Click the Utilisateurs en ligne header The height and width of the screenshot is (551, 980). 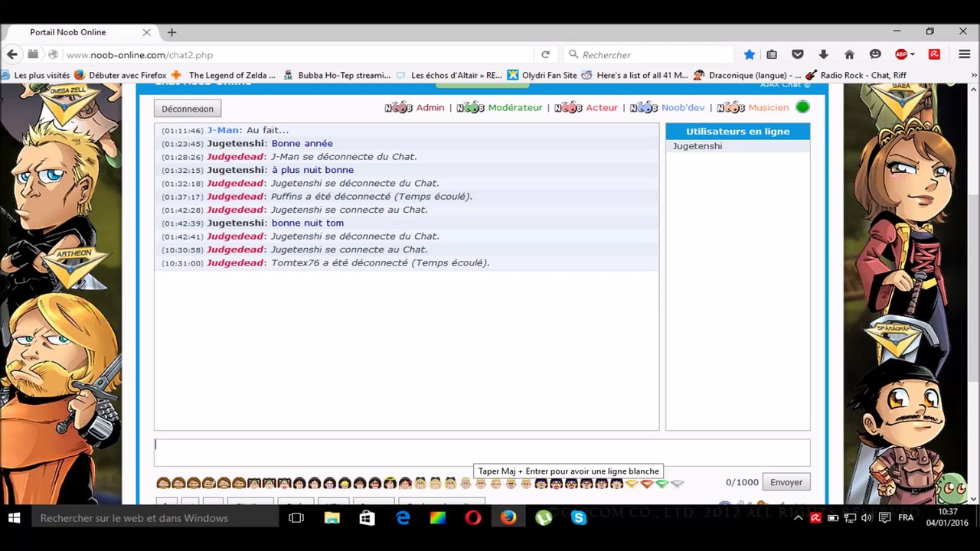pyautogui.click(x=737, y=132)
